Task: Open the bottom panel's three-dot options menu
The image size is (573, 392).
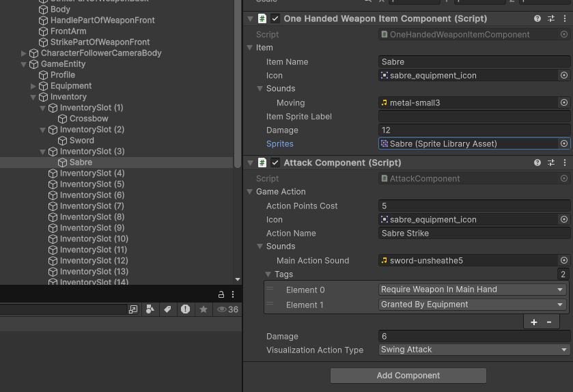Action: click(x=233, y=294)
